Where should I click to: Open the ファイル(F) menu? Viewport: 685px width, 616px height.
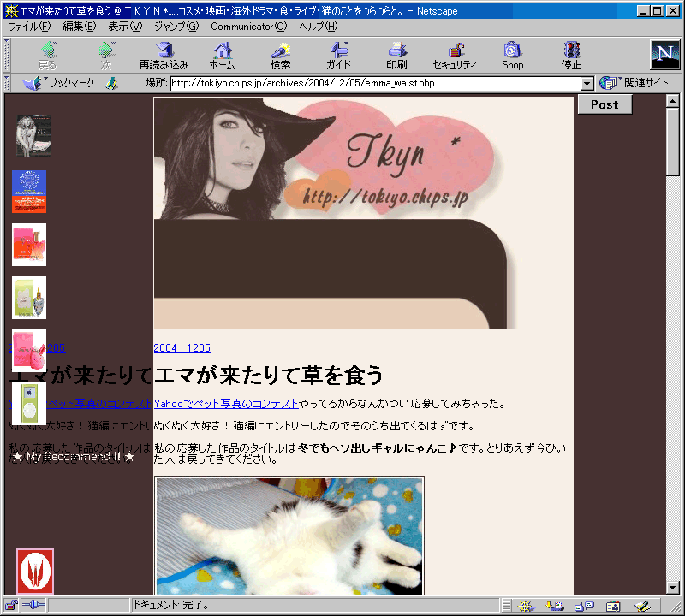pyautogui.click(x=30, y=27)
